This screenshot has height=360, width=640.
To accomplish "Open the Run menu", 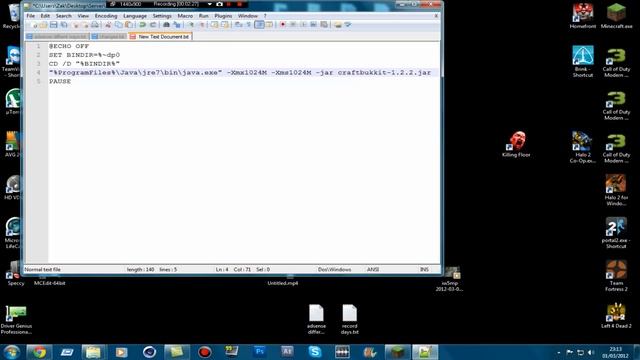I will pos(204,16).
